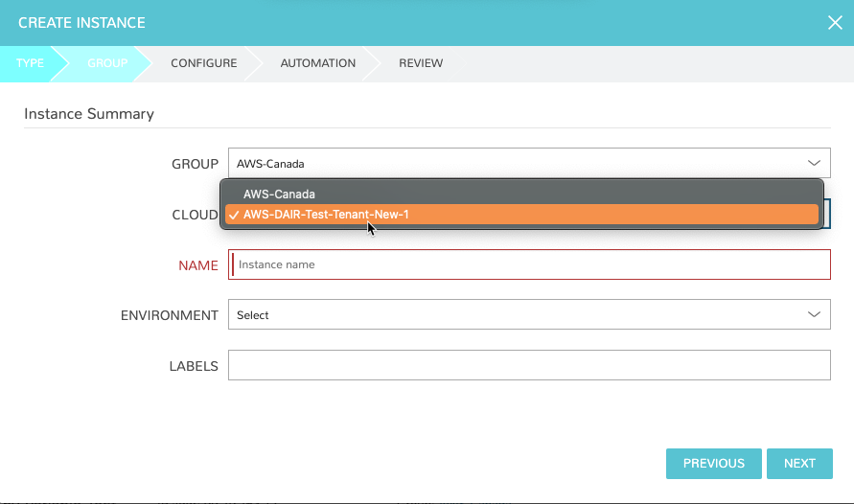Open the AUTOMATION step
854x504 pixels.
pyautogui.click(x=317, y=63)
